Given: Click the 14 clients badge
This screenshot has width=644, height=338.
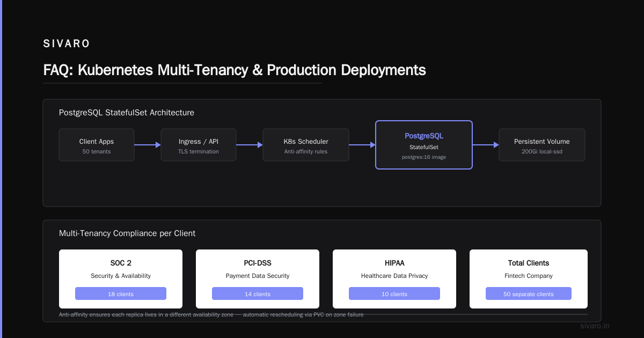Looking at the screenshot, I should 258,293.
